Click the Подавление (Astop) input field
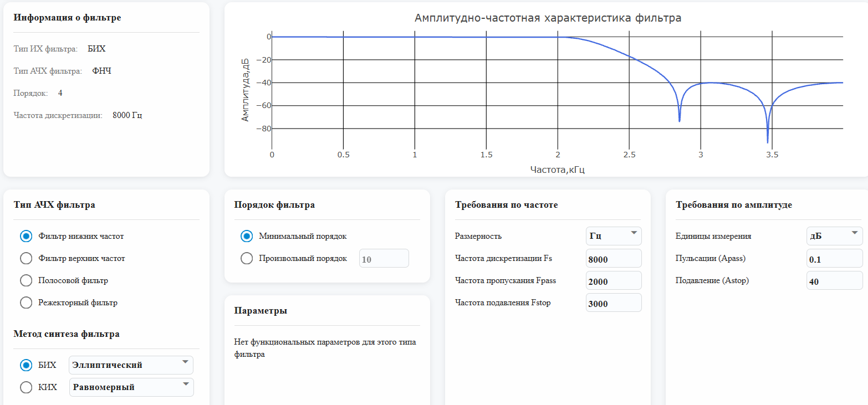Screen dimensions: 868x405 pos(834,281)
